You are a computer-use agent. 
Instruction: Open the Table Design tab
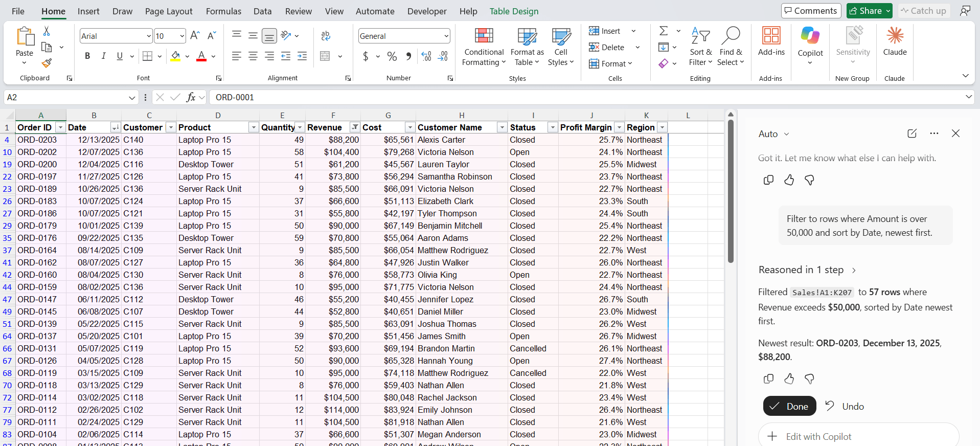[x=514, y=11]
